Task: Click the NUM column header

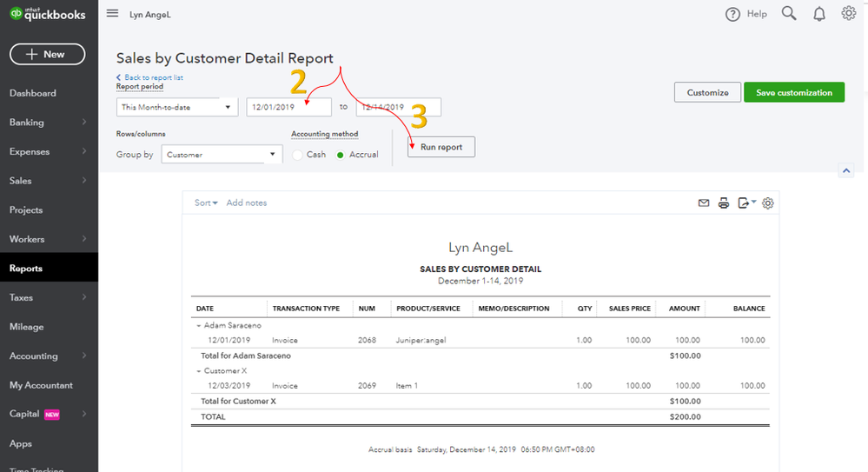Action: pos(367,309)
